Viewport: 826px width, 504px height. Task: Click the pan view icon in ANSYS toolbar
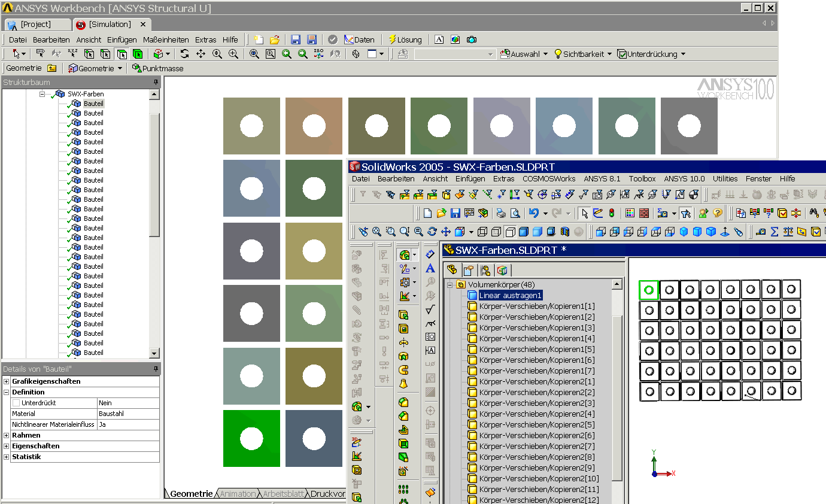(x=201, y=54)
